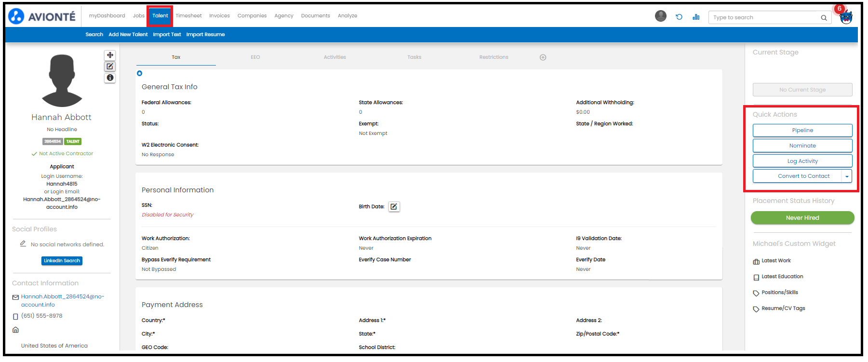The width and height of the screenshot is (868, 362).
Task: Open the bar chart analytics icon
Action: click(x=696, y=17)
